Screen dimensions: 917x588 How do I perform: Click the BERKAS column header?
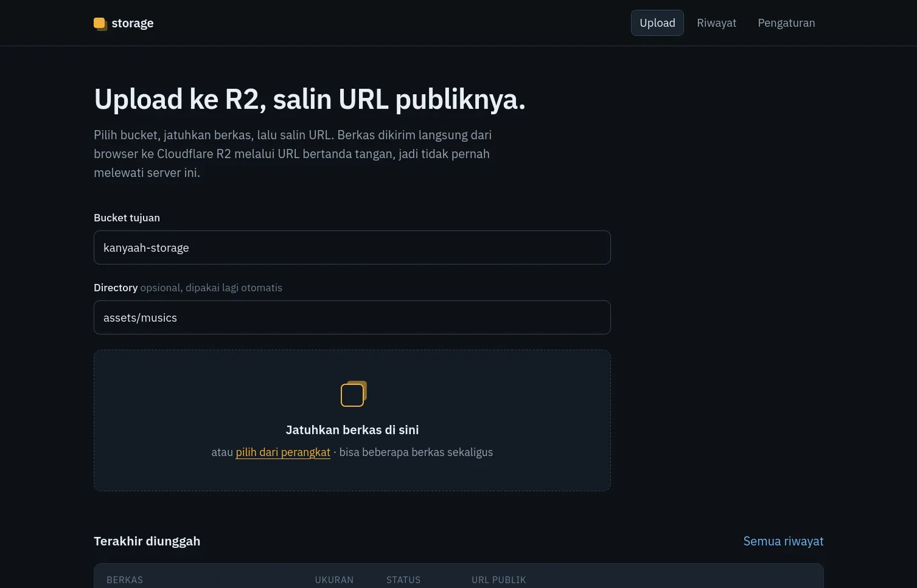click(125, 580)
